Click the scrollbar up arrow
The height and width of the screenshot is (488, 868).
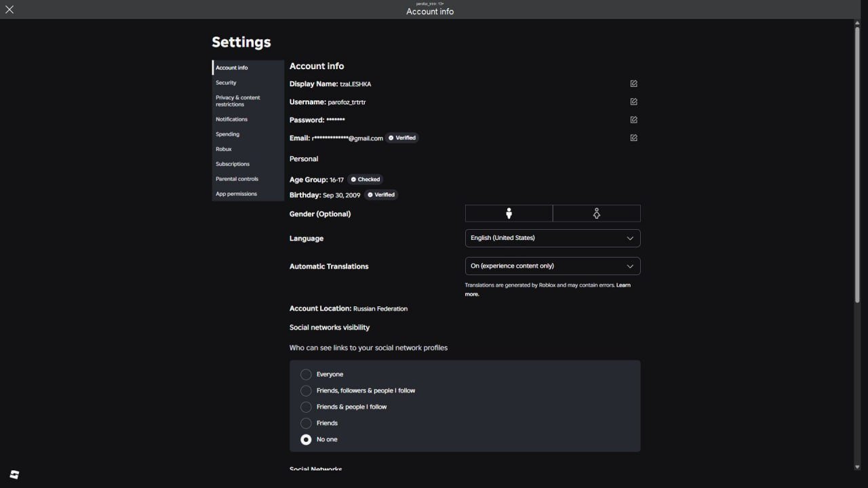click(857, 23)
